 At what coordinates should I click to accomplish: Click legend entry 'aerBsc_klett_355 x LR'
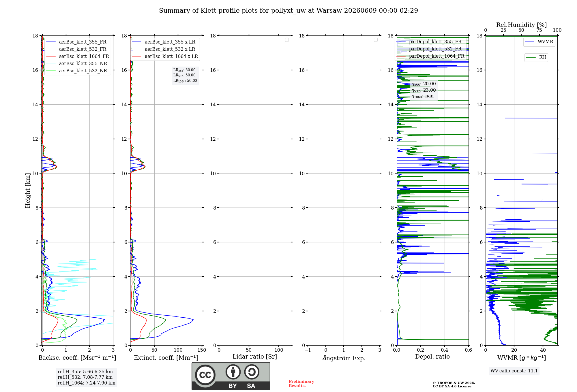[x=170, y=42]
